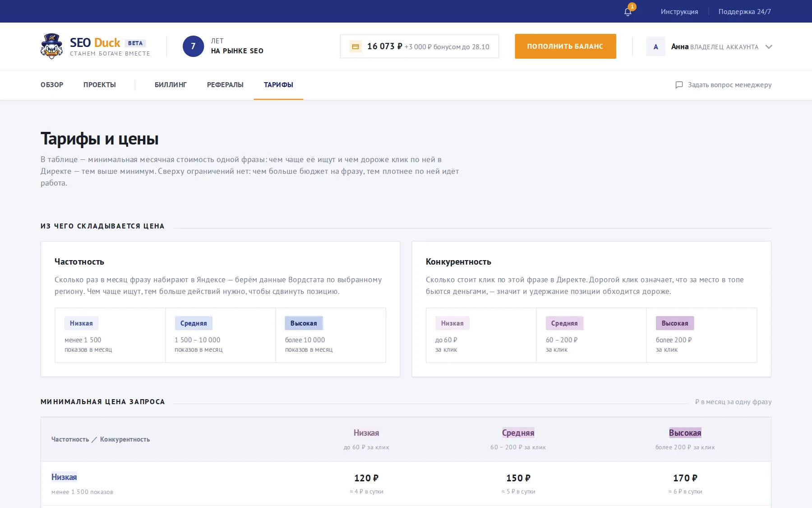Select the ТАРИФЫ tab
This screenshot has height=508, width=812.
pos(278,85)
